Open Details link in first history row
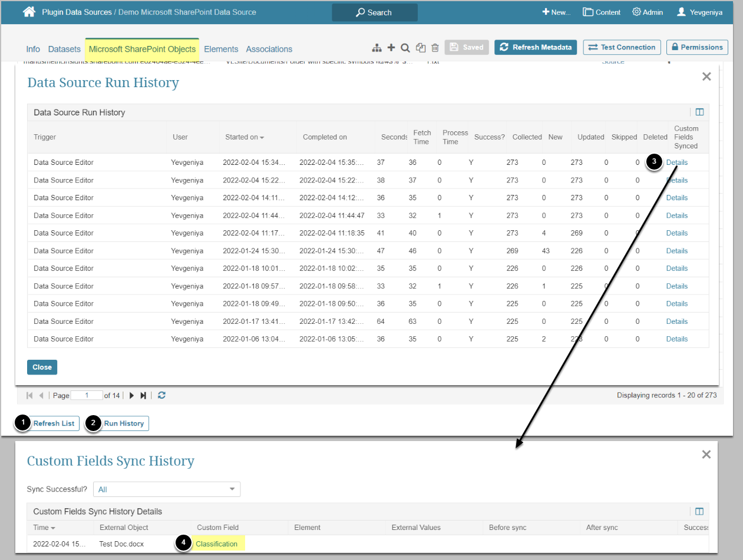 pyautogui.click(x=676, y=163)
